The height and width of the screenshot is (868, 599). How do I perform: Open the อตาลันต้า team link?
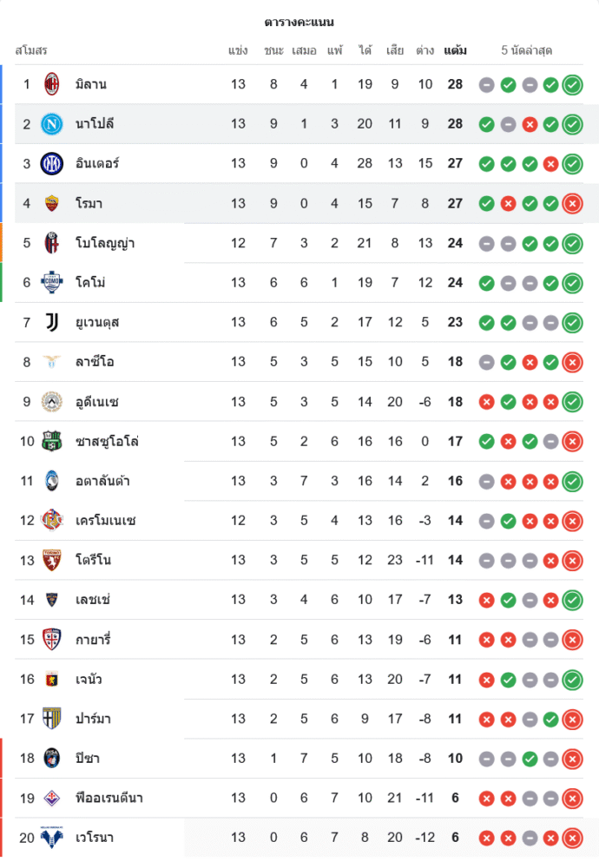(x=102, y=481)
